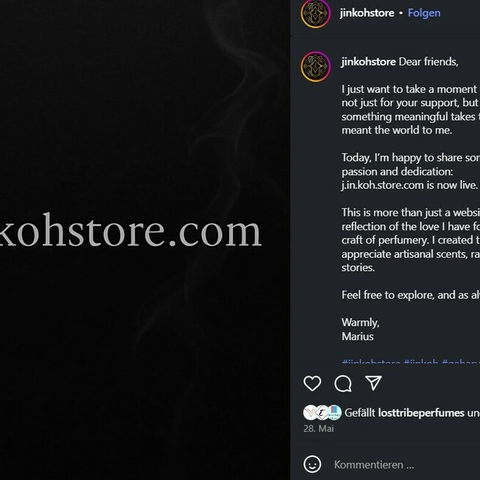Screen dimensions: 480x480
Task: Click the kohstore.com post image
Action: click(145, 240)
